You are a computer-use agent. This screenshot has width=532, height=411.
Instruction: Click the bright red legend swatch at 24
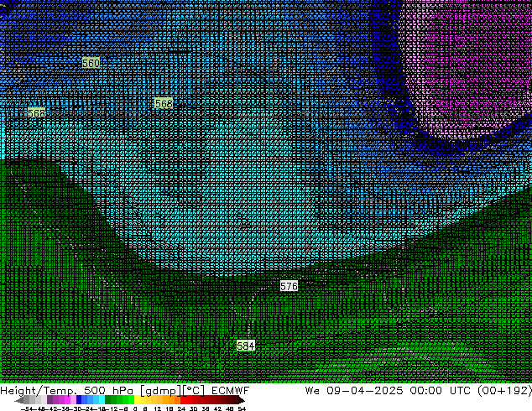183,399
